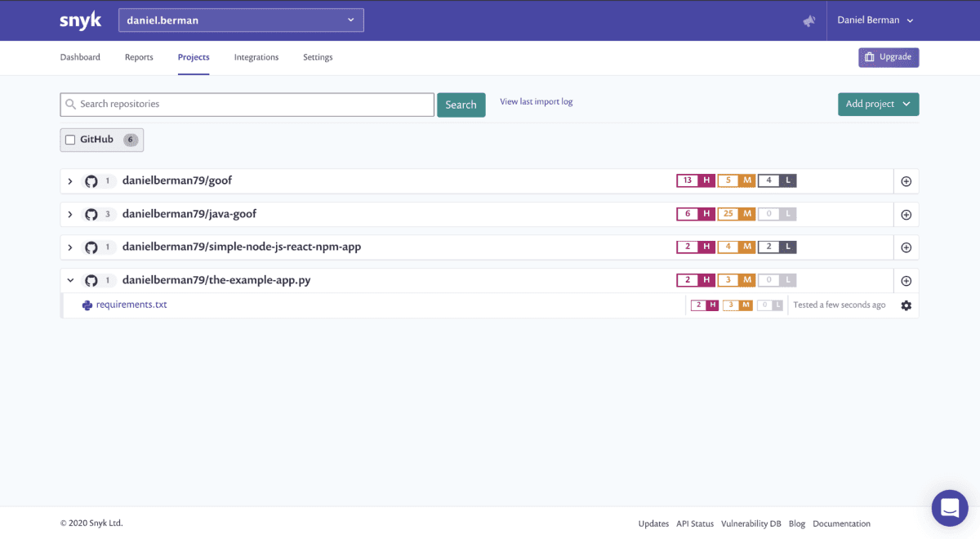Click the 13 H high severity badge for goof
This screenshot has height=539, width=980.
(696, 180)
